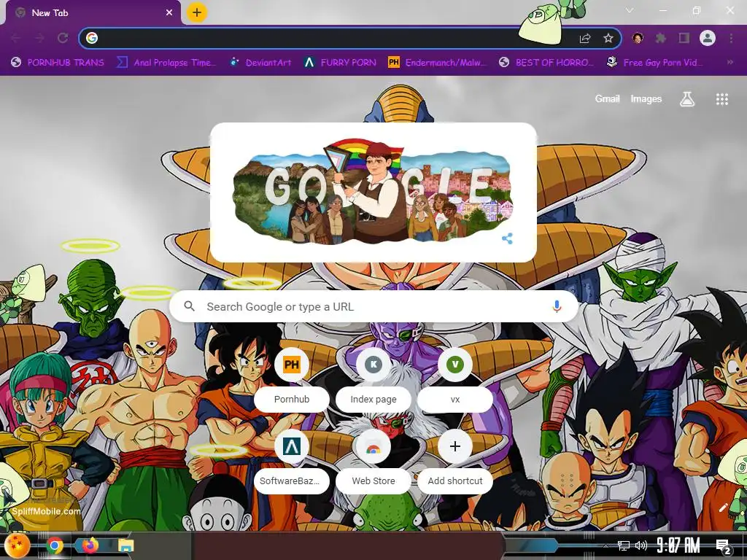Expand the bookmarks overflow chevron
The height and width of the screenshot is (560, 747).
[x=729, y=63]
